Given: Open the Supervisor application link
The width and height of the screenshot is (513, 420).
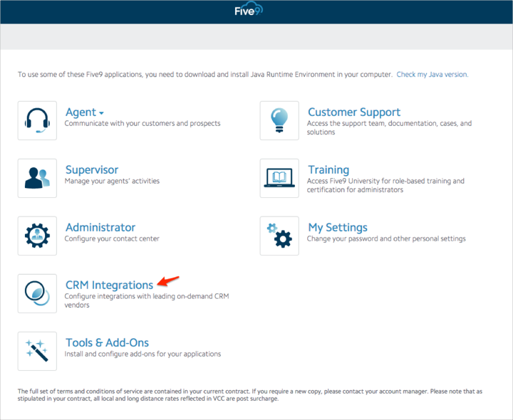Looking at the screenshot, I should 92,170.
